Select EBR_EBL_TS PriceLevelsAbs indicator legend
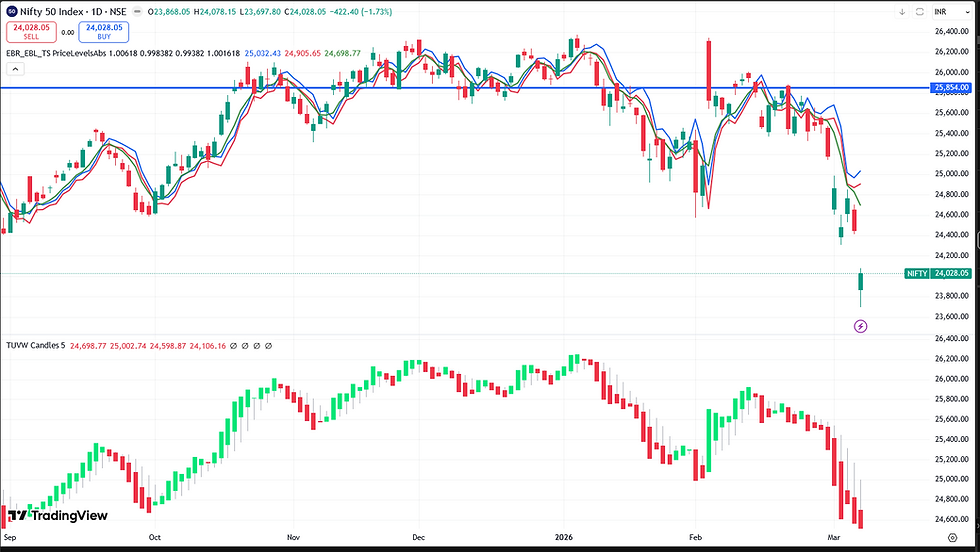980x552 pixels. point(56,53)
